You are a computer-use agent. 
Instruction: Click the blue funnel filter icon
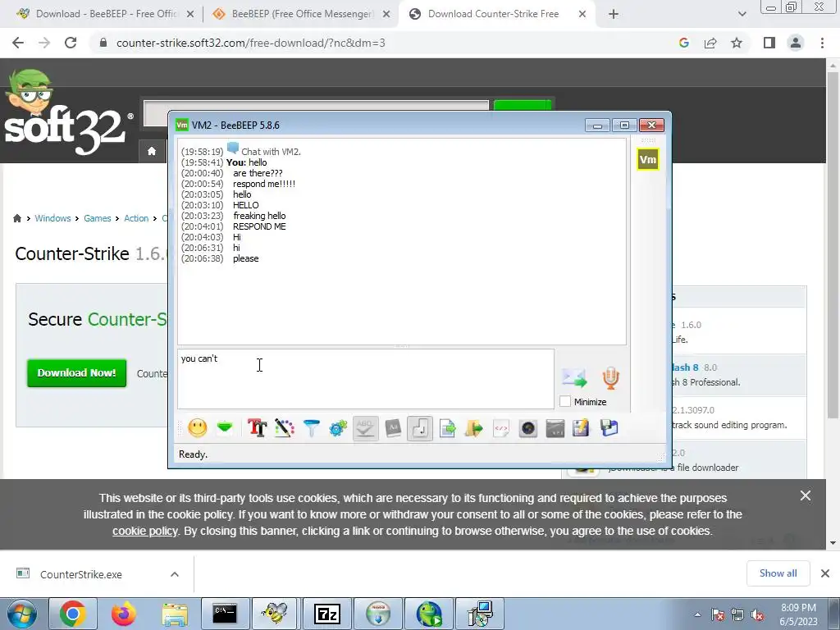311,428
